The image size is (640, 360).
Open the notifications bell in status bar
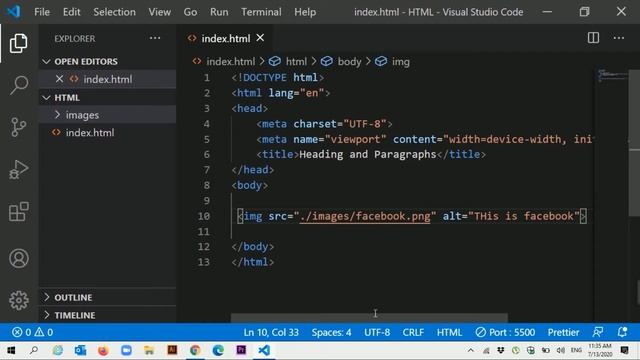tap(622, 332)
